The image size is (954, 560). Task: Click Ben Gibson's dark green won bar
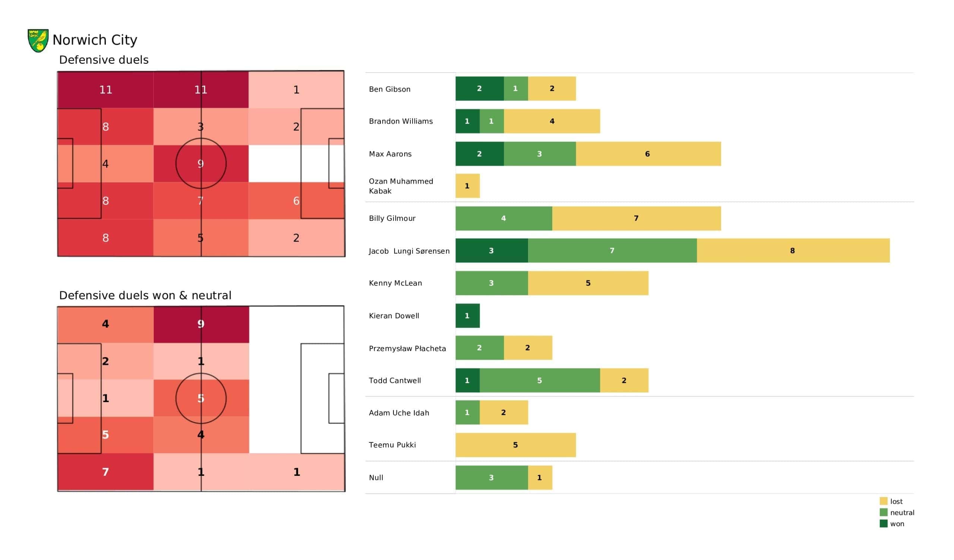480,89
